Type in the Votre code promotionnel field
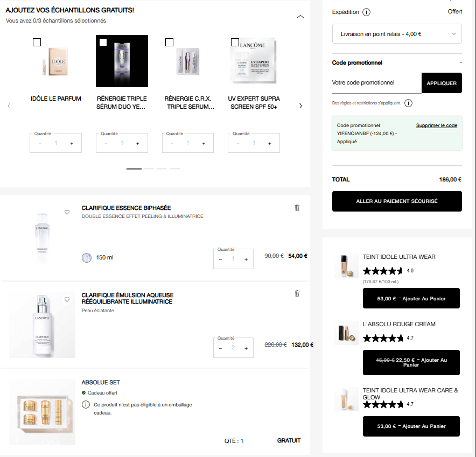This screenshot has height=457, width=476. coord(376,83)
